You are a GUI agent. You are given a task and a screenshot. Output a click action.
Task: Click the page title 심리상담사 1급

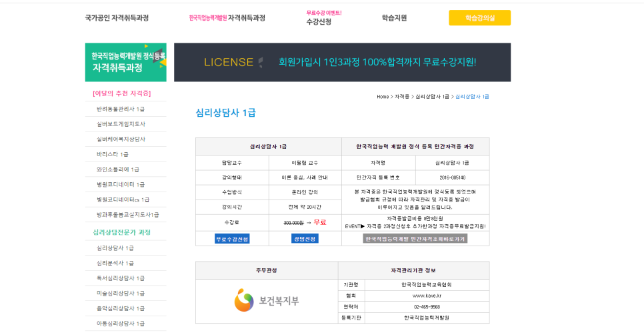[x=225, y=113]
